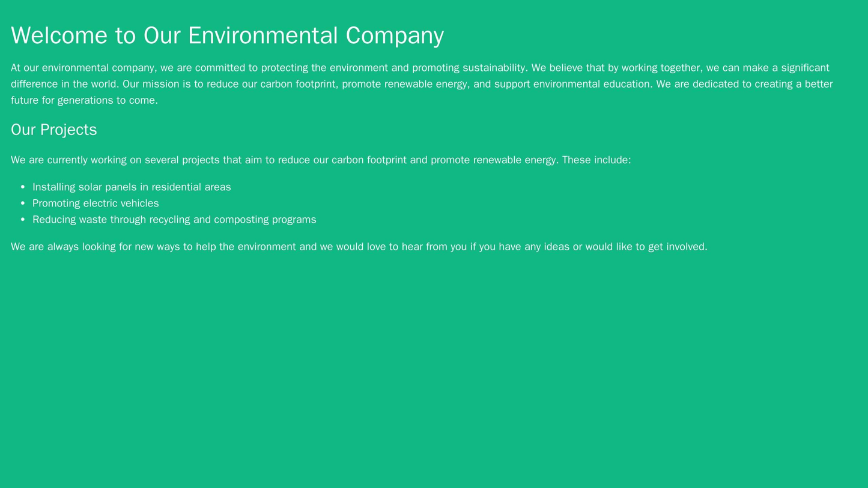Click the bullet before "Reducing waste"
This screenshot has height=488, width=868.
click(x=23, y=220)
